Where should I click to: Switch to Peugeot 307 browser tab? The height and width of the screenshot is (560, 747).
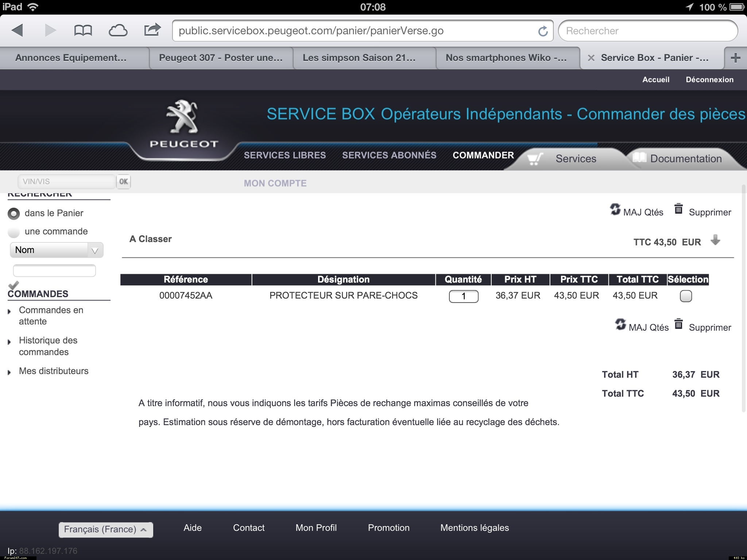pos(221,58)
